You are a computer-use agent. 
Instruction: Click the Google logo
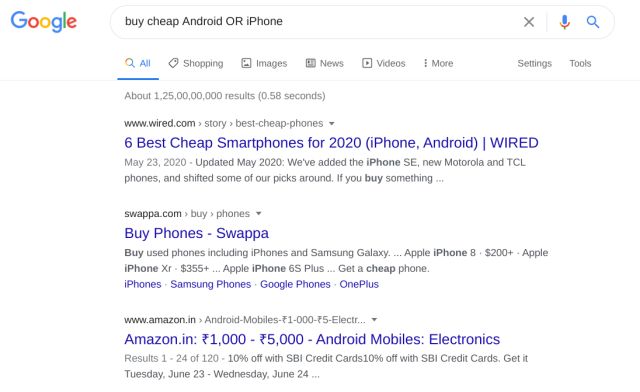(44, 22)
